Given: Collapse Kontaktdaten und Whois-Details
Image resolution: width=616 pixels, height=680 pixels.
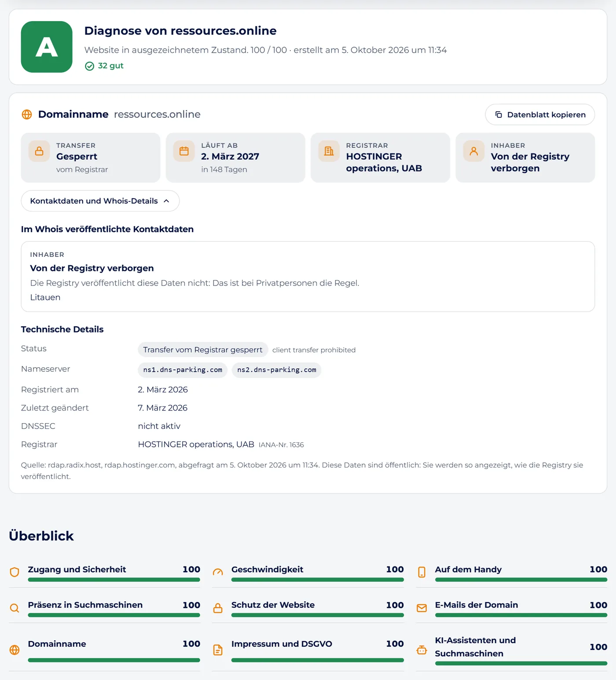Looking at the screenshot, I should point(100,201).
